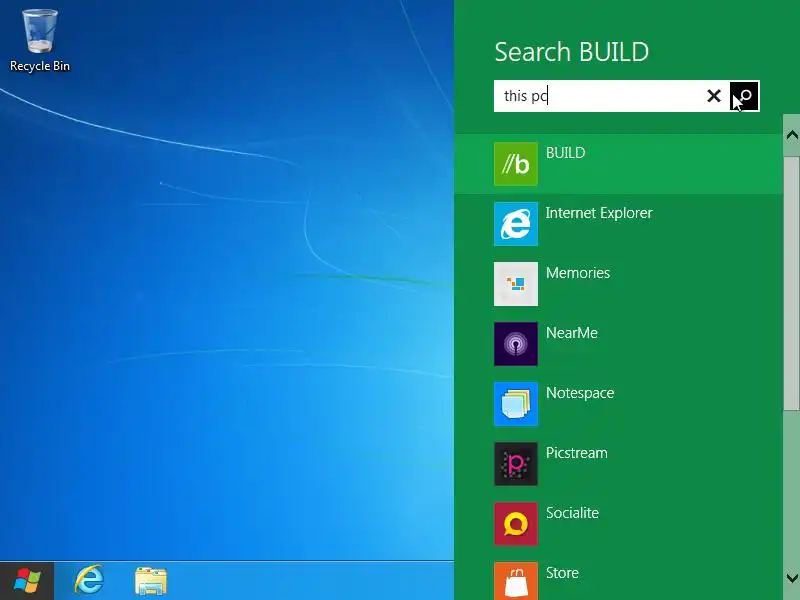The height and width of the screenshot is (600, 800).
Task: Select the Memories app icon
Action: (x=516, y=284)
